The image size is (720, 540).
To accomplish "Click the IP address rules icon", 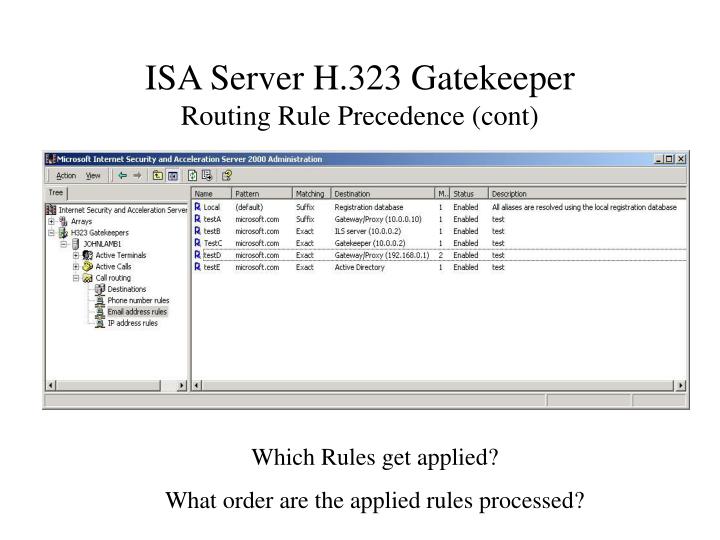I will 100,324.
